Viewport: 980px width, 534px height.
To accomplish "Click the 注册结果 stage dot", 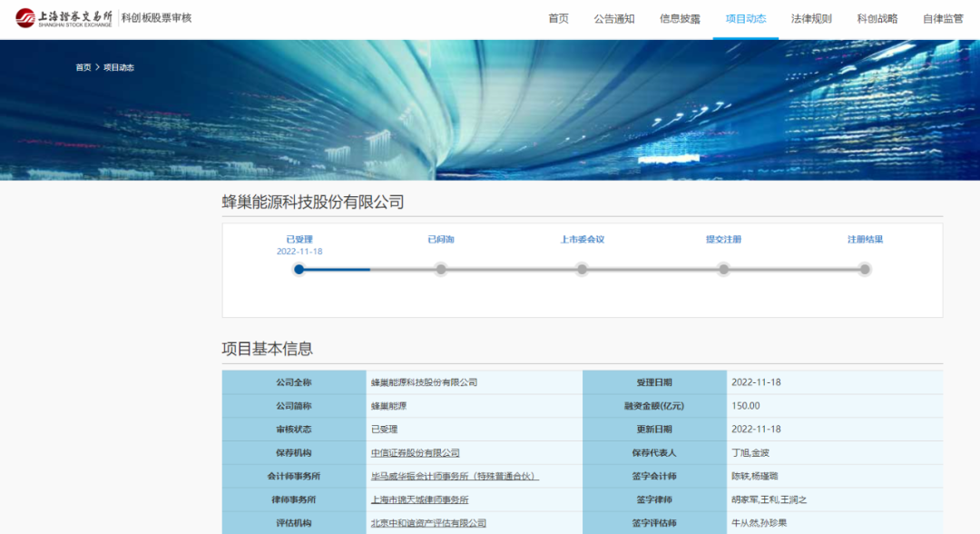I will 865,269.
